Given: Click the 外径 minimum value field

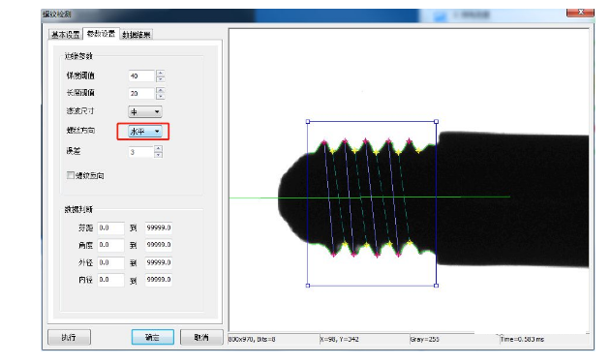Looking at the screenshot, I should point(110,262).
